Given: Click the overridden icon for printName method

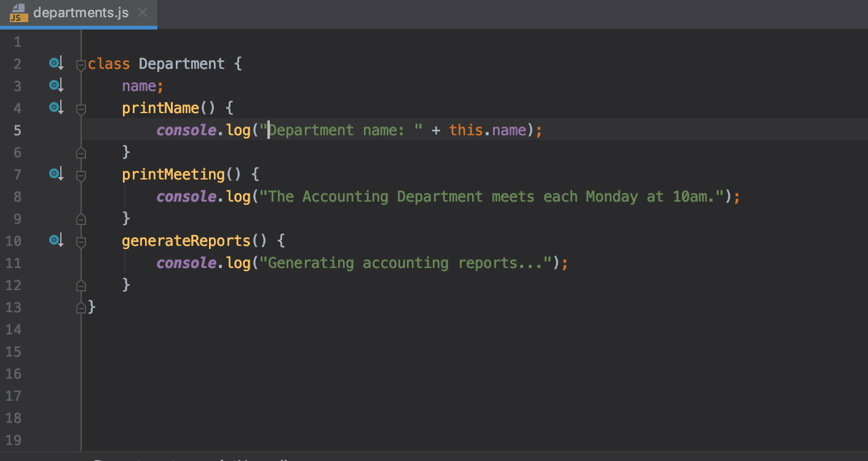Looking at the screenshot, I should coord(55,106).
